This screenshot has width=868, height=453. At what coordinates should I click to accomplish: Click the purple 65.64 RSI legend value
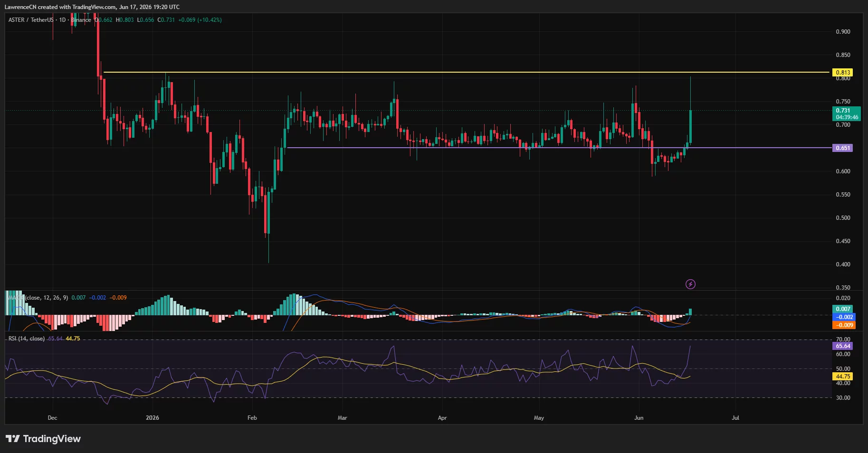[55, 339]
